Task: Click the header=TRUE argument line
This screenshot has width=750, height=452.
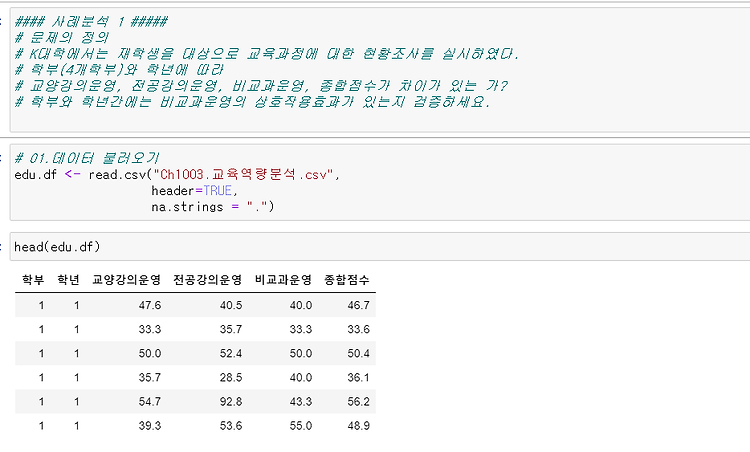Action: click(194, 191)
